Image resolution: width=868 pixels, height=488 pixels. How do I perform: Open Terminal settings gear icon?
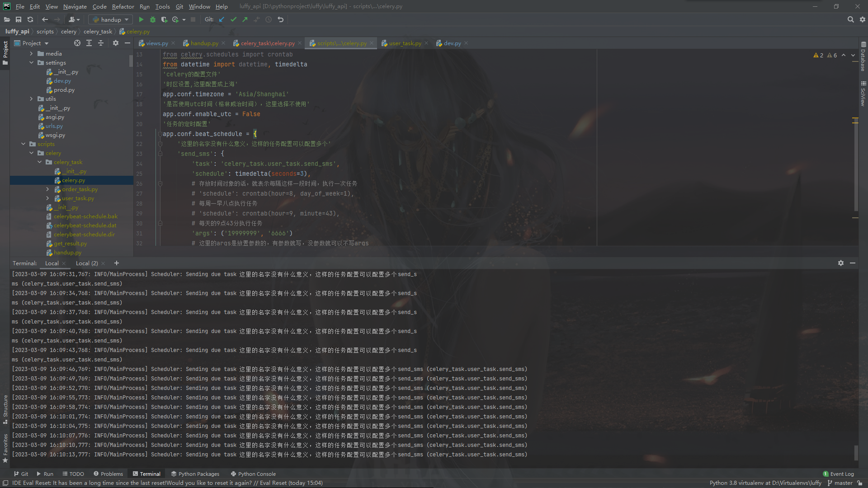click(x=841, y=263)
